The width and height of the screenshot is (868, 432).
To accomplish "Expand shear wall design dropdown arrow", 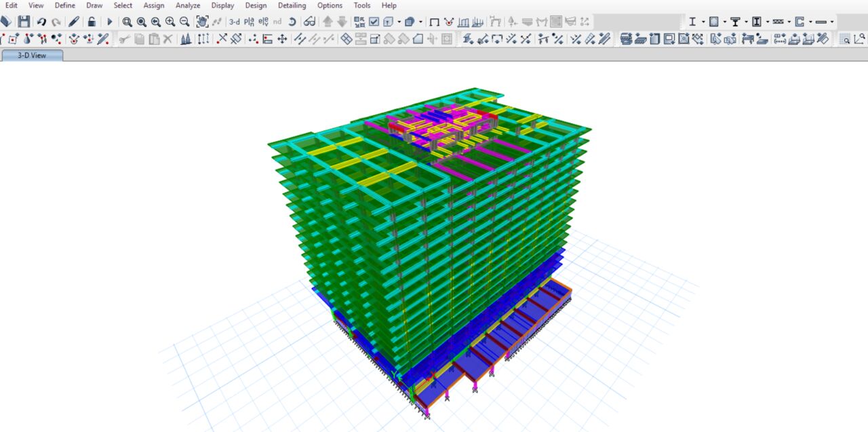I will coord(810,22).
